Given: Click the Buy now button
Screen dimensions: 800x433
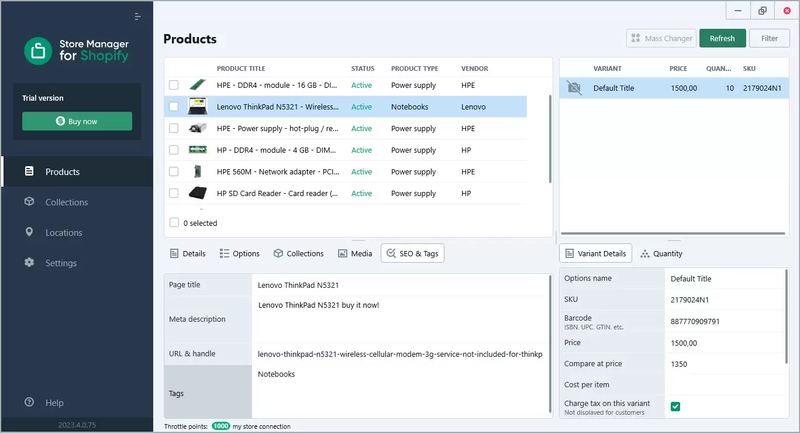Looking at the screenshot, I should (x=77, y=121).
